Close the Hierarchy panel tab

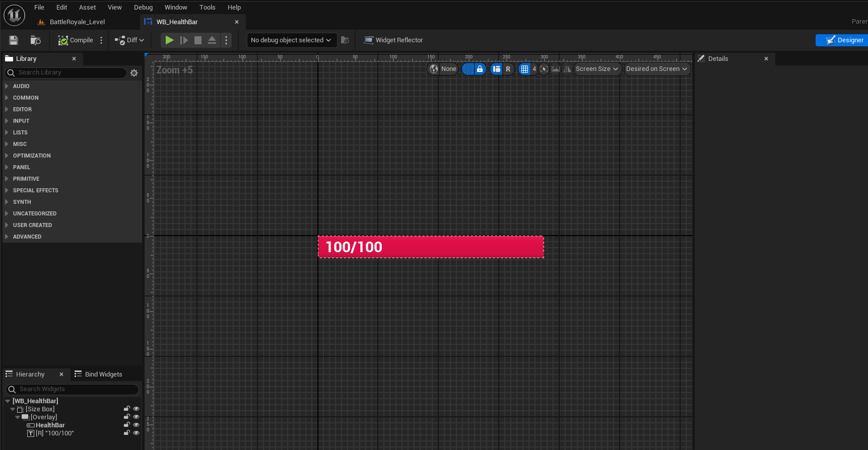coord(61,374)
